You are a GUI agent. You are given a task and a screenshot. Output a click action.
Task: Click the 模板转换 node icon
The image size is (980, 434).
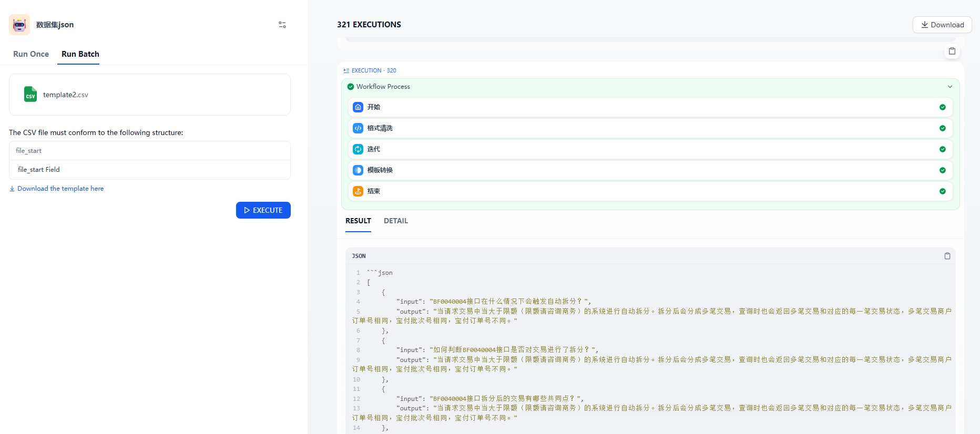pyautogui.click(x=358, y=170)
